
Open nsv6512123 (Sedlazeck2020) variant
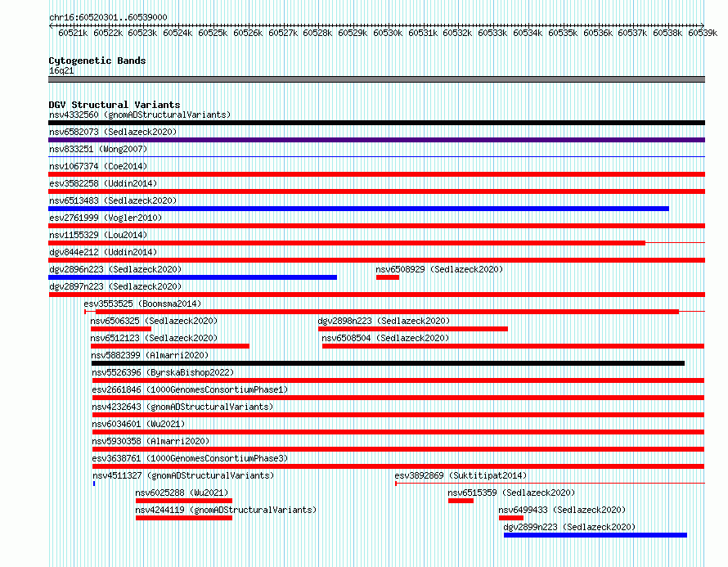coord(154,338)
